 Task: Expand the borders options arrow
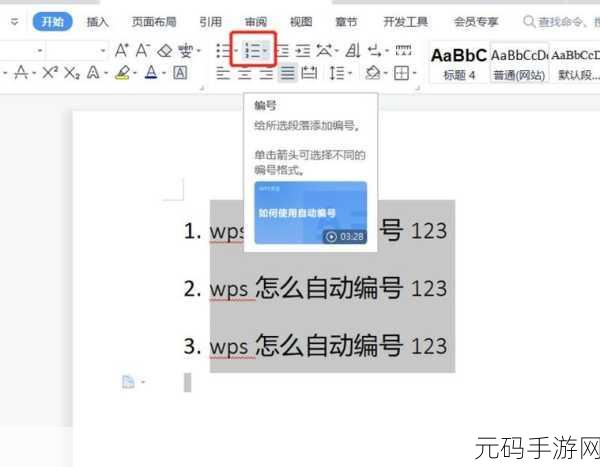click(x=414, y=73)
